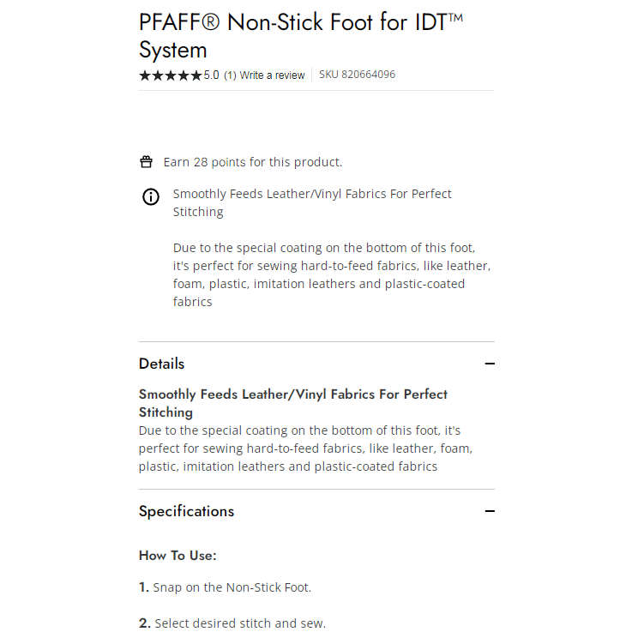
Task: Click the middle star of the rating
Action: [x=171, y=75]
